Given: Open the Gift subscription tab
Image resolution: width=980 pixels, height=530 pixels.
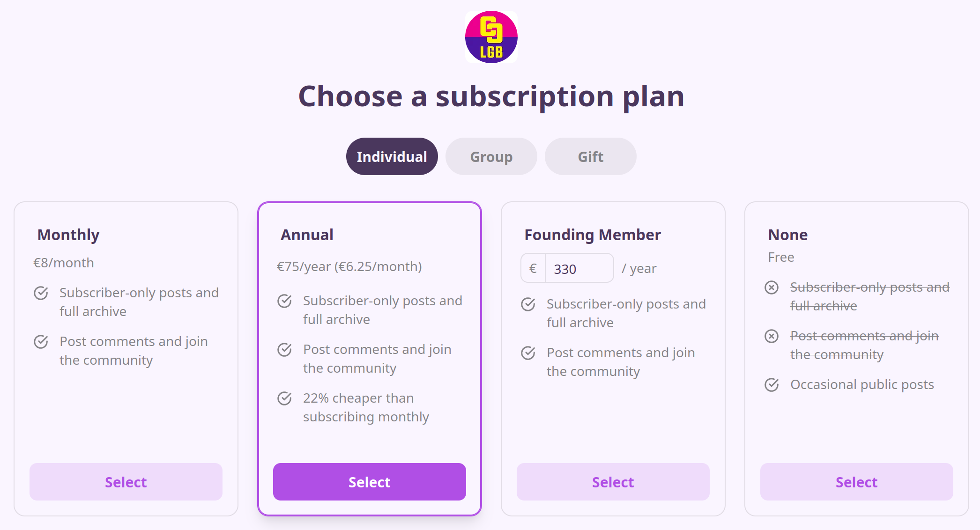Looking at the screenshot, I should 590,156.
